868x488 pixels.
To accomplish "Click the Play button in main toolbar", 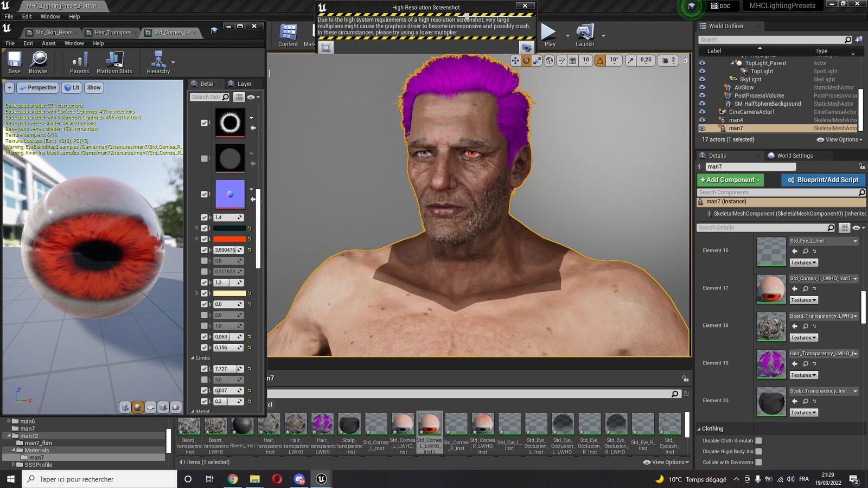I will 549,36.
